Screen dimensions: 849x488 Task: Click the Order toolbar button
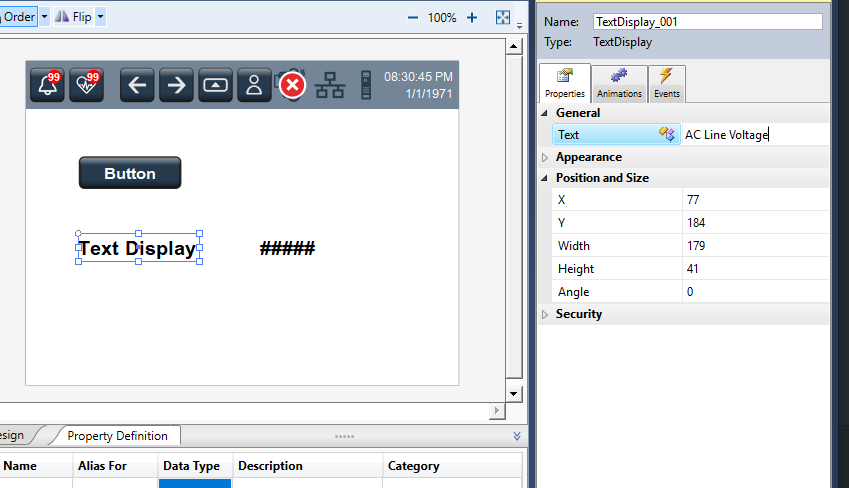[19, 17]
